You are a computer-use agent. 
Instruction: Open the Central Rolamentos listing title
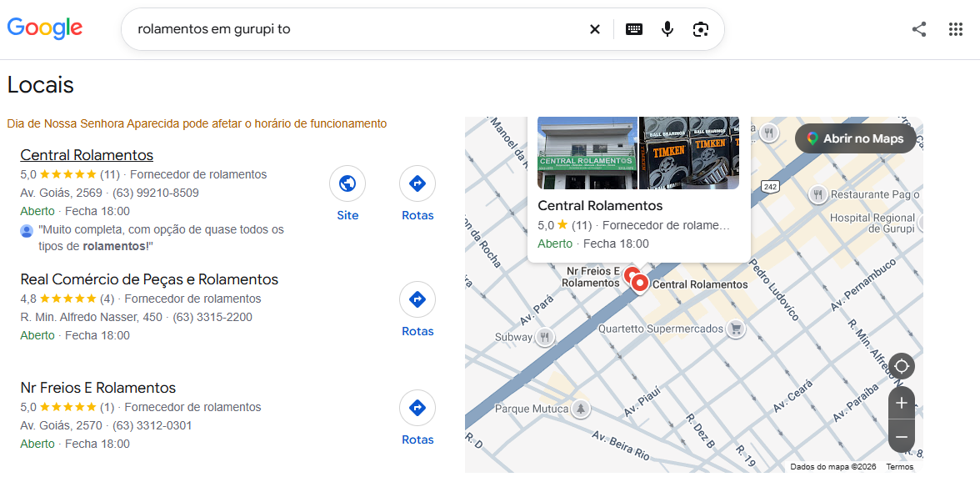point(87,155)
